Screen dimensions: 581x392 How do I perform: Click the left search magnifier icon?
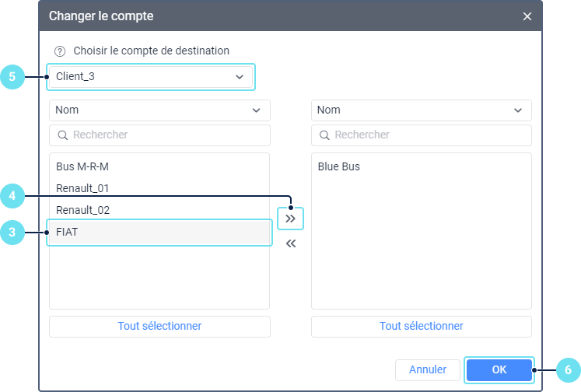coord(63,135)
